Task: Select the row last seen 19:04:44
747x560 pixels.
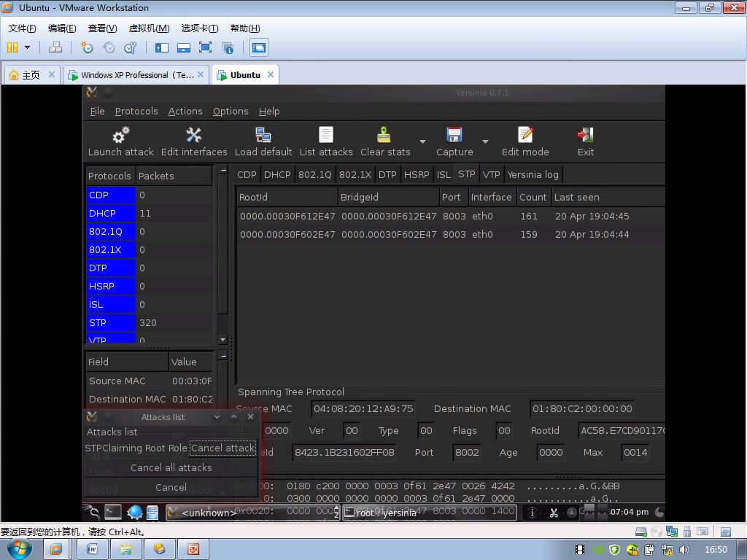Action: (x=450, y=234)
